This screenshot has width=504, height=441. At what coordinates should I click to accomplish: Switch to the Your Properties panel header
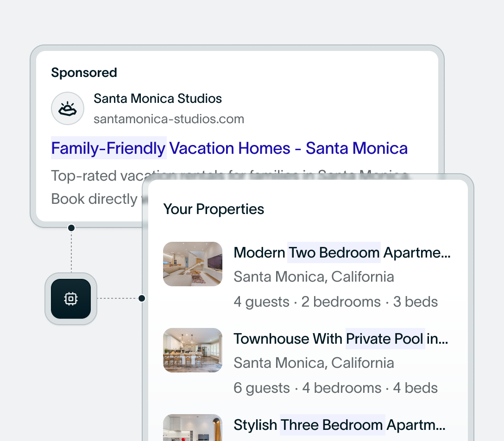(x=214, y=209)
